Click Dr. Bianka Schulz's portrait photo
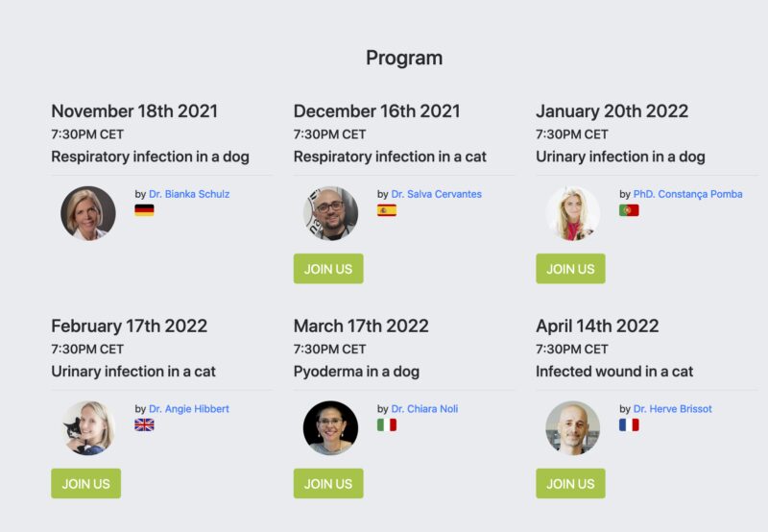The width and height of the screenshot is (768, 532). pos(88,213)
